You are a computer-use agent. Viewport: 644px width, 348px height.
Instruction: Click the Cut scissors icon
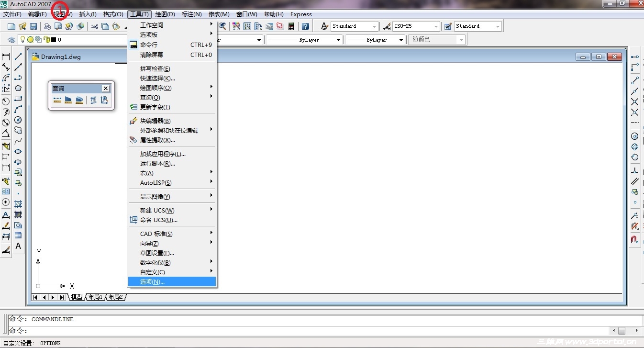coord(94,26)
